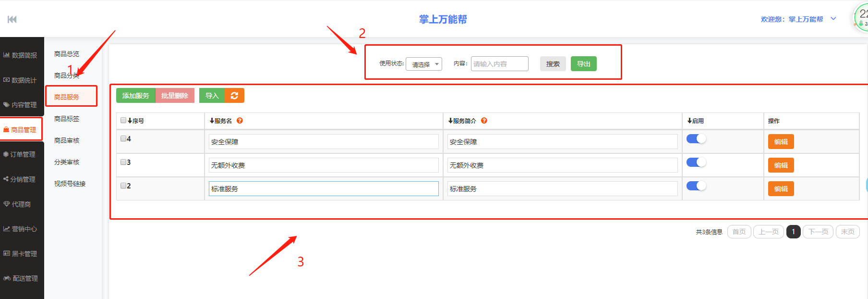Click the collapse sidebar icon at top left
Viewport: 868px width, 299px height.
[12, 19]
